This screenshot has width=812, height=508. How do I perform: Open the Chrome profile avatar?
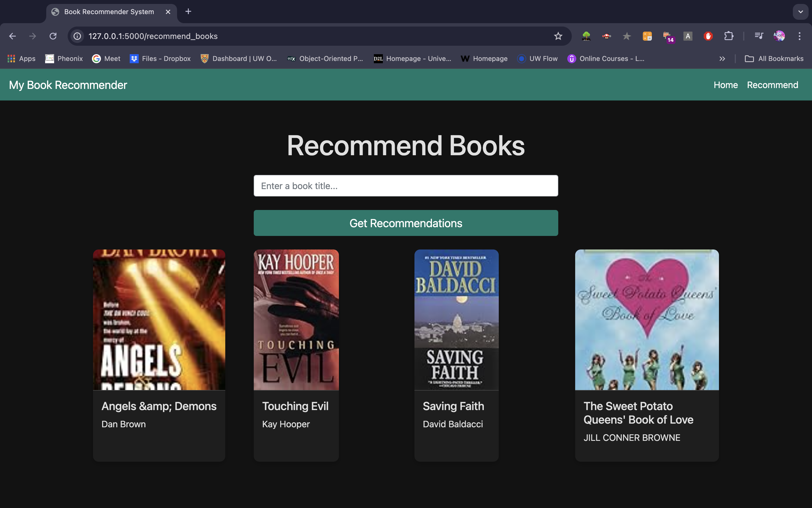point(779,36)
